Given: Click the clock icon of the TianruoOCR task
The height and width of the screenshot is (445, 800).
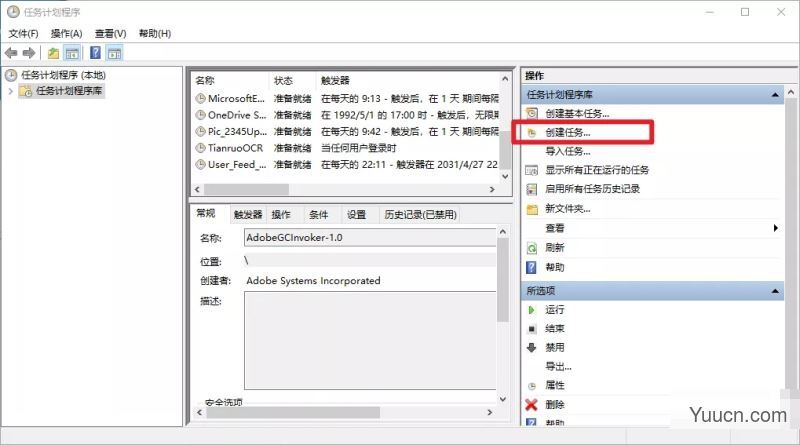Looking at the screenshot, I should pyautogui.click(x=201, y=148).
